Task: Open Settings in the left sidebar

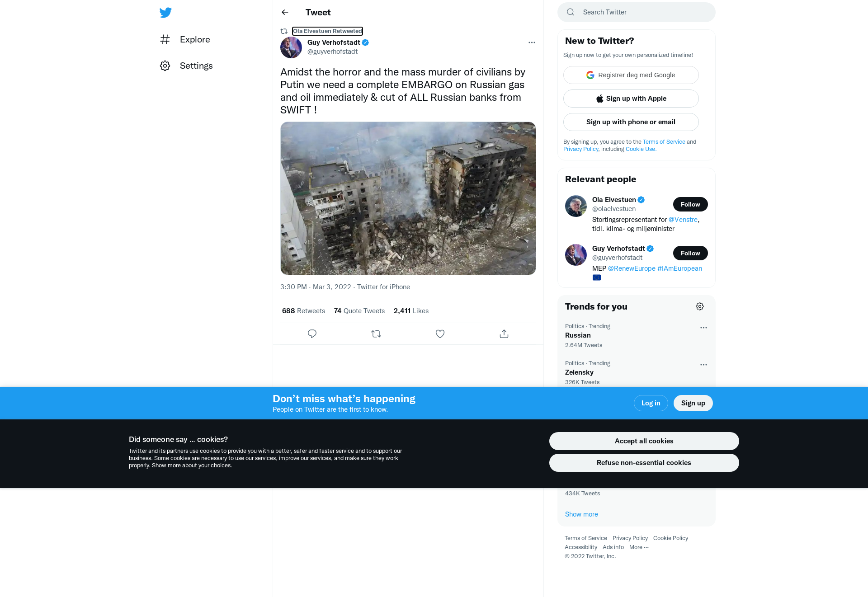Action: coord(186,66)
